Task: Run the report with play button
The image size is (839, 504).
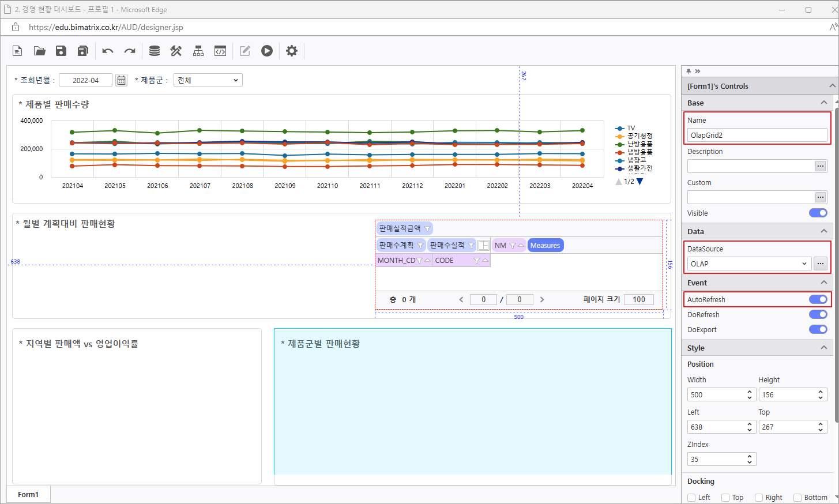Action: click(x=266, y=51)
